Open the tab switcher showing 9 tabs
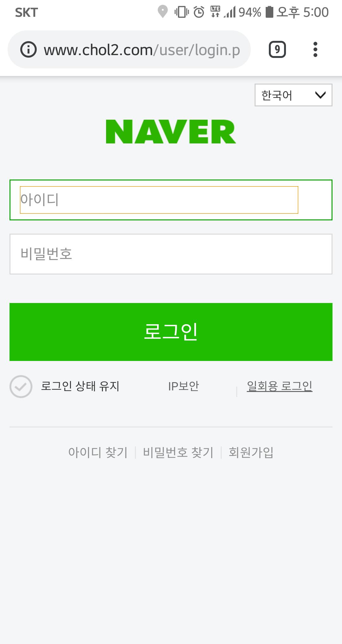The width and height of the screenshot is (342, 644). [277, 50]
